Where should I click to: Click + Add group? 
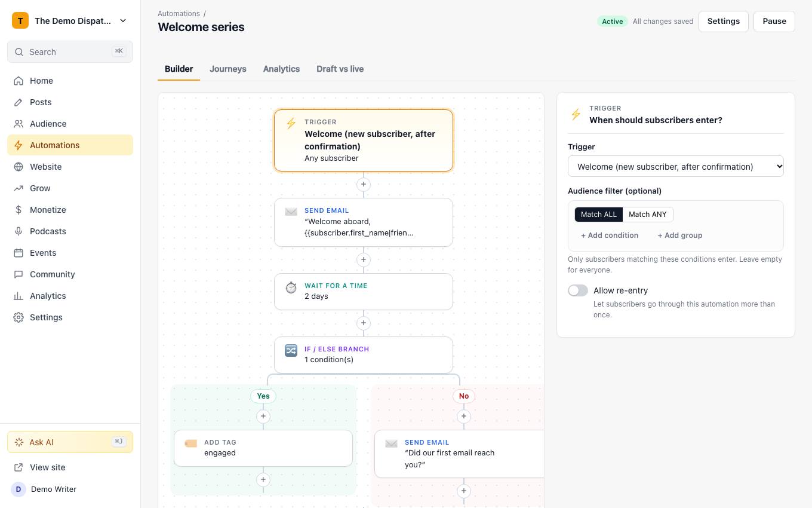[x=680, y=235]
